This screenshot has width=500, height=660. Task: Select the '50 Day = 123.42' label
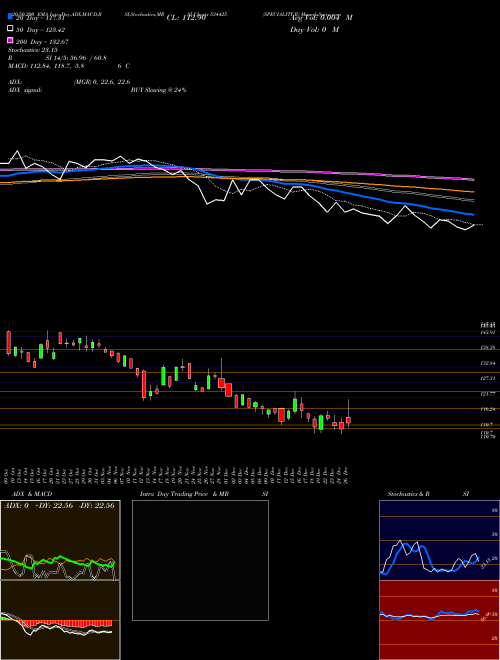[41, 30]
